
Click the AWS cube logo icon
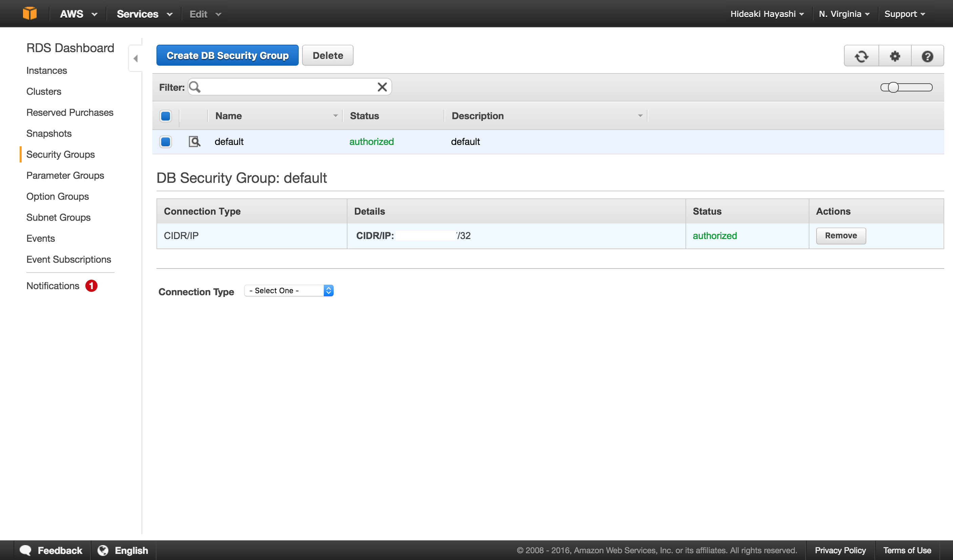pos(29,14)
